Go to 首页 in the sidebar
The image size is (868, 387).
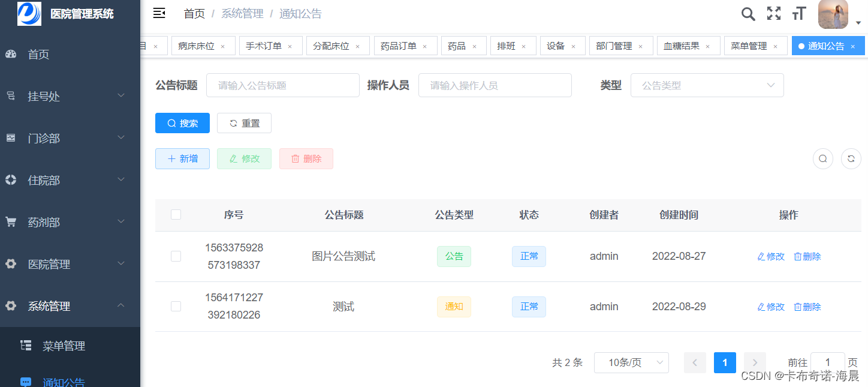coord(70,55)
